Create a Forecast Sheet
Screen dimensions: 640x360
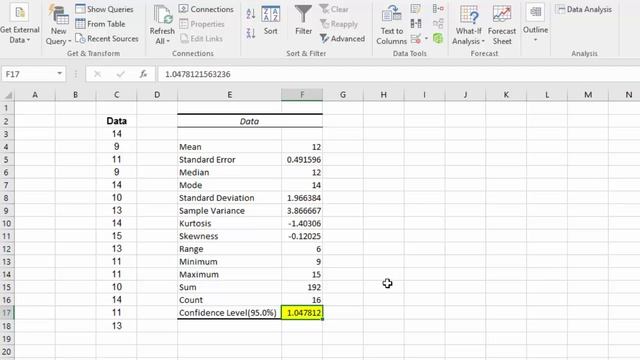(502, 24)
